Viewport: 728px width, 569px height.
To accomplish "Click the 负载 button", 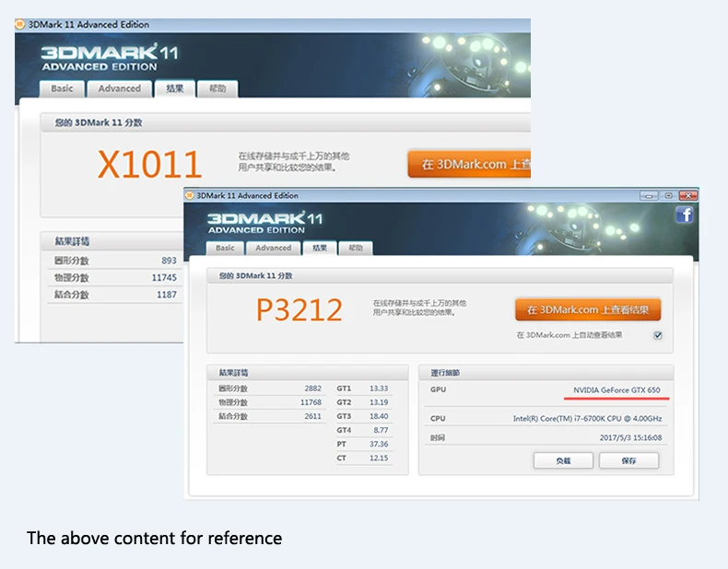I will 563,460.
